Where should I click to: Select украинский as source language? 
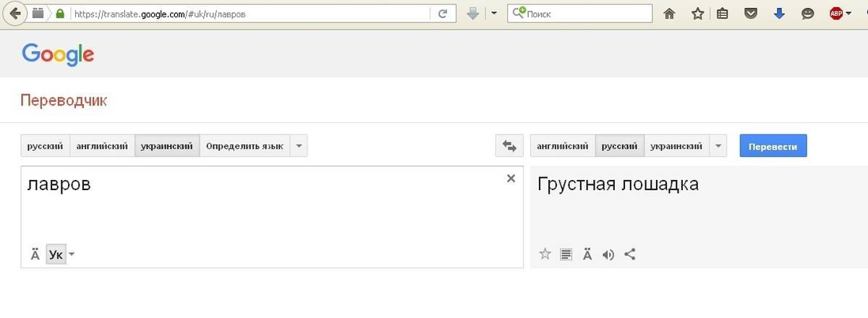coord(167,146)
